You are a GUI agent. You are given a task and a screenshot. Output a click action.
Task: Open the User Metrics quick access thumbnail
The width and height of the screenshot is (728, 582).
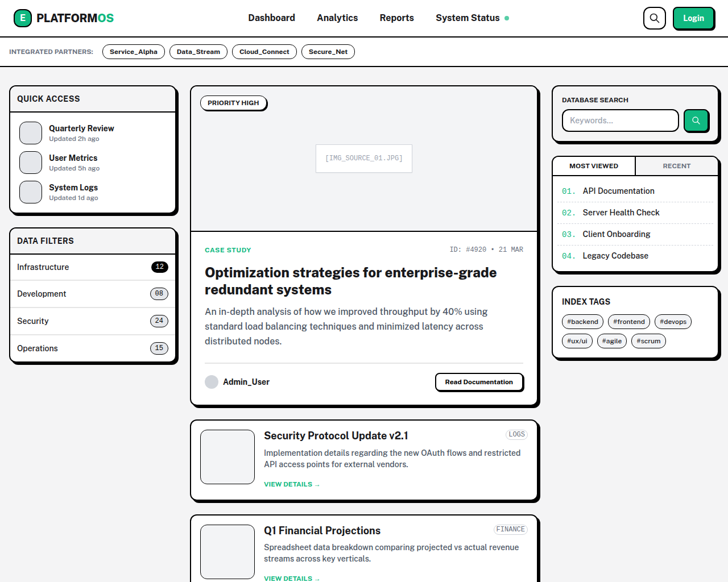pos(30,163)
